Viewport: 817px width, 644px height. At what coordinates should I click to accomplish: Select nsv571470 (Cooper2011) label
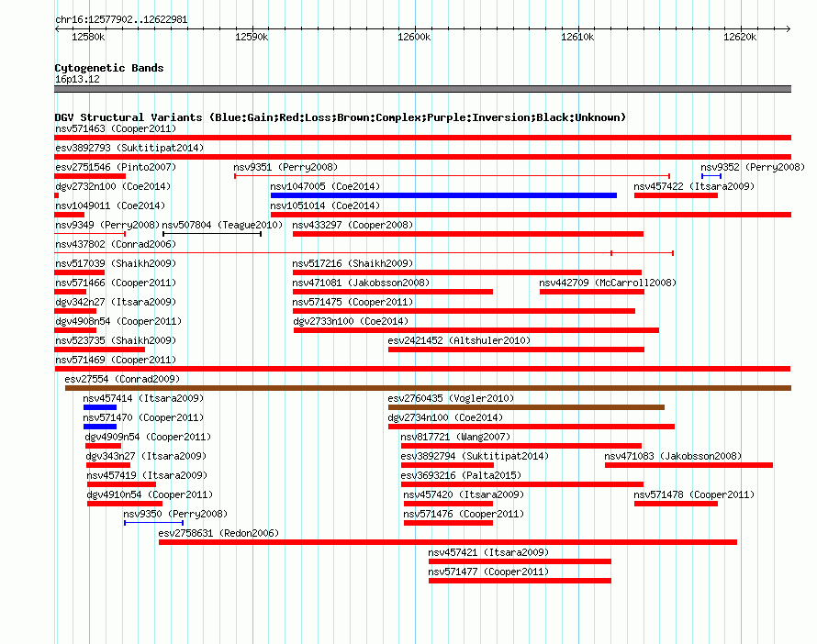click(143, 417)
